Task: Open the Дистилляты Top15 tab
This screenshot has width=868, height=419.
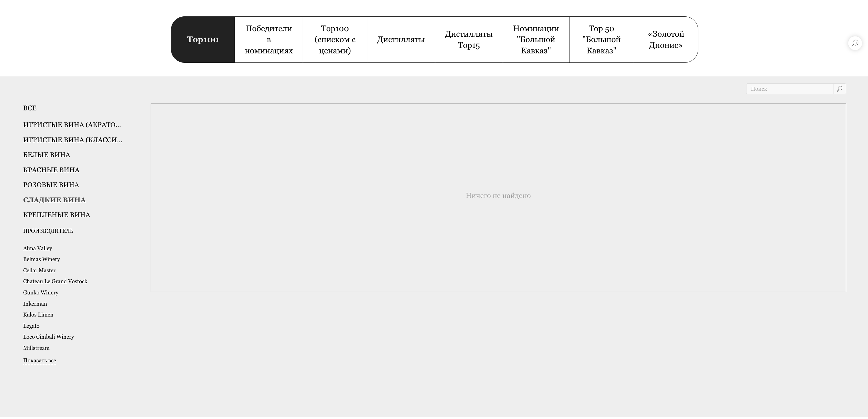Action: [x=468, y=39]
